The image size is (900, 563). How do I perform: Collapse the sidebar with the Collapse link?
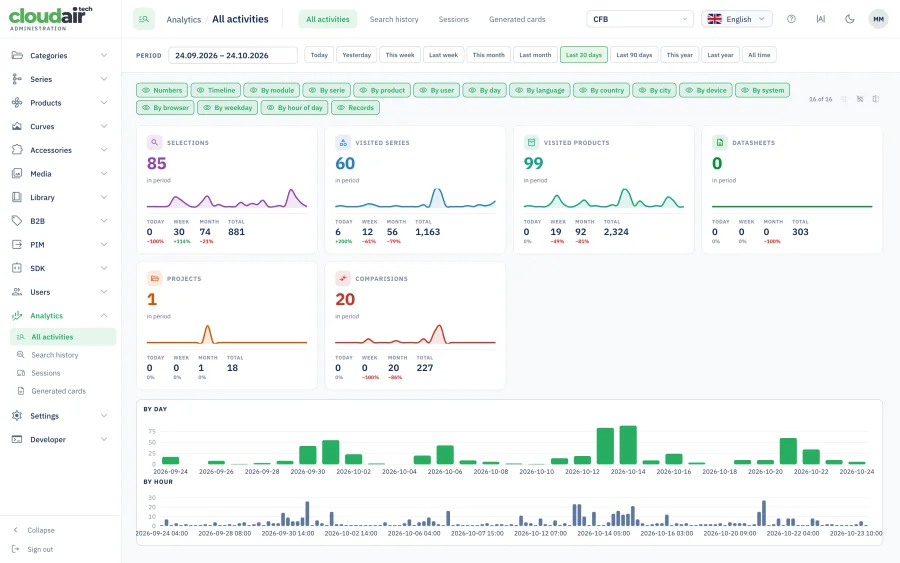pyautogui.click(x=41, y=530)
